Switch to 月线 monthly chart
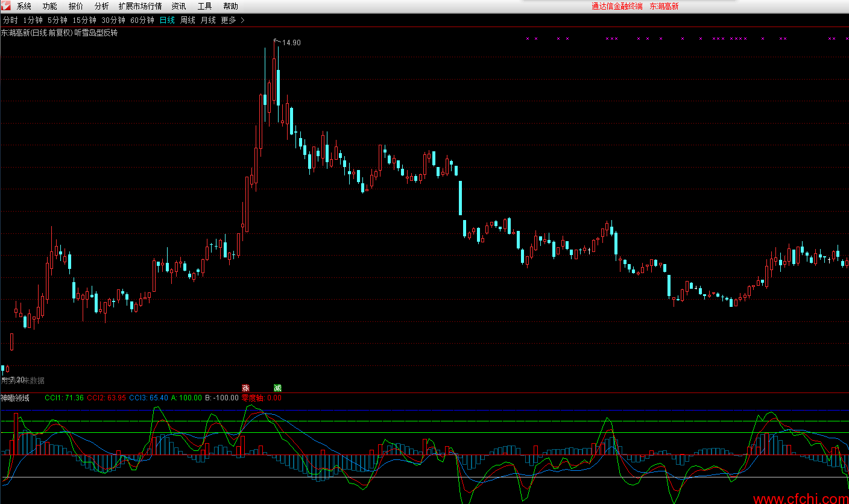Image resolution: width=849 pixels, height=504 pixels. [208, 20]
